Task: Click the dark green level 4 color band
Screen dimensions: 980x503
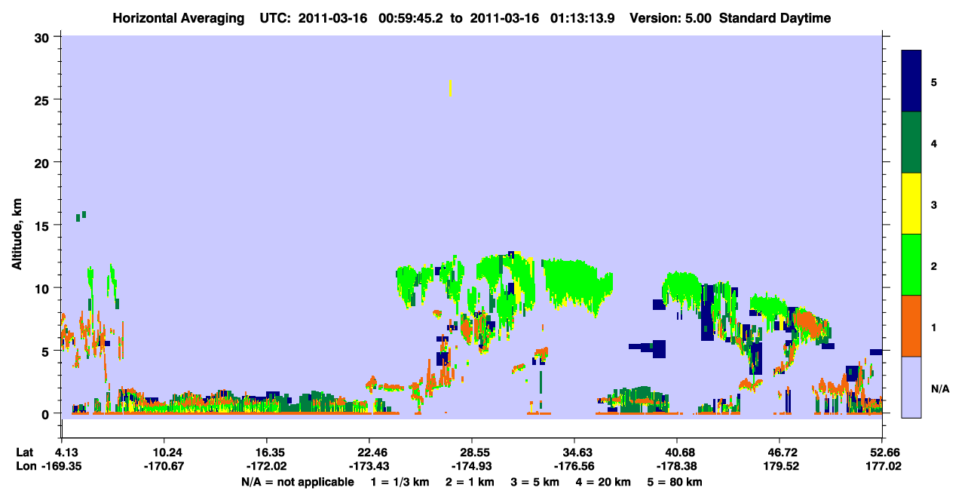Action: coord(911,143)
